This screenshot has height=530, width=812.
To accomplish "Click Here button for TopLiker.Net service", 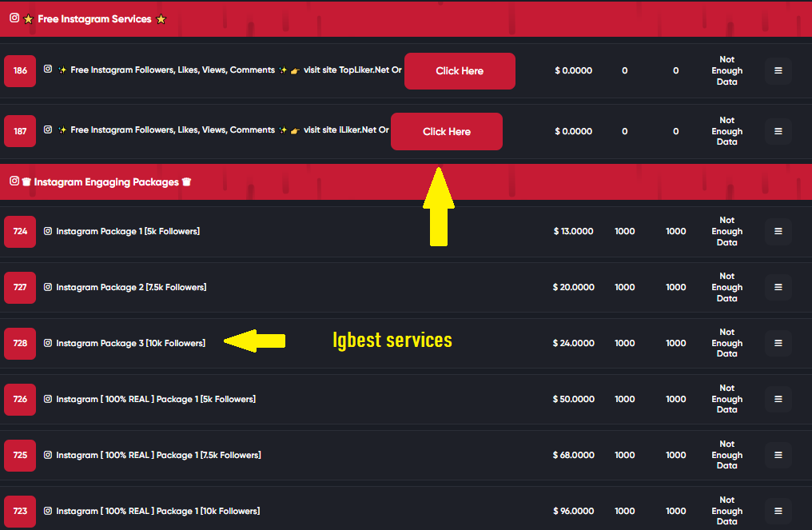I will point(460,70).
